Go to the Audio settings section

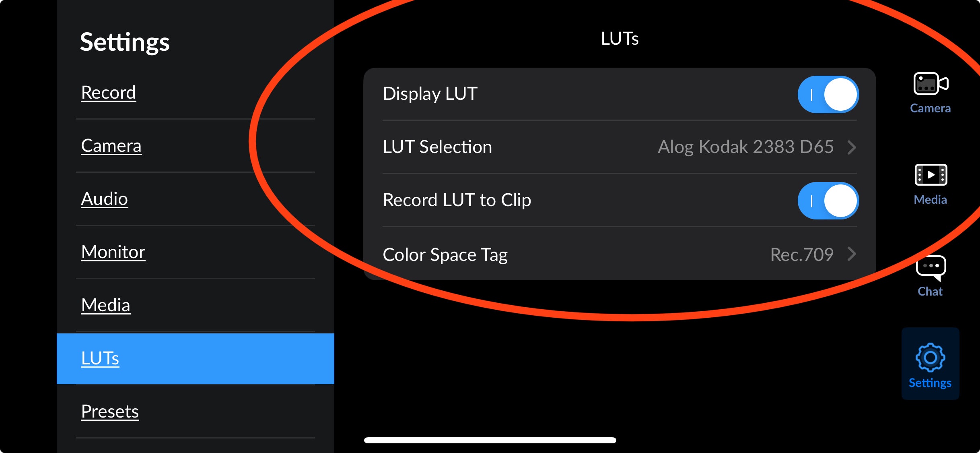point(105,199)
